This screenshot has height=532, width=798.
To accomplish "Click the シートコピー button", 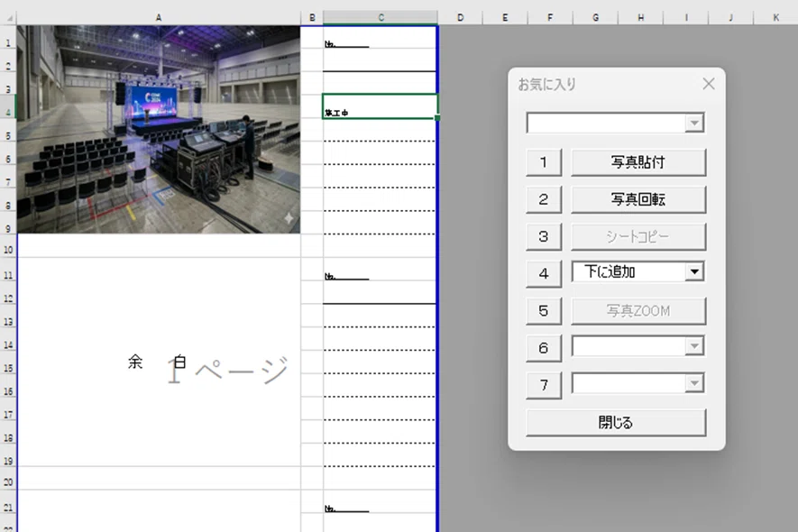I will tap(638, 237).
